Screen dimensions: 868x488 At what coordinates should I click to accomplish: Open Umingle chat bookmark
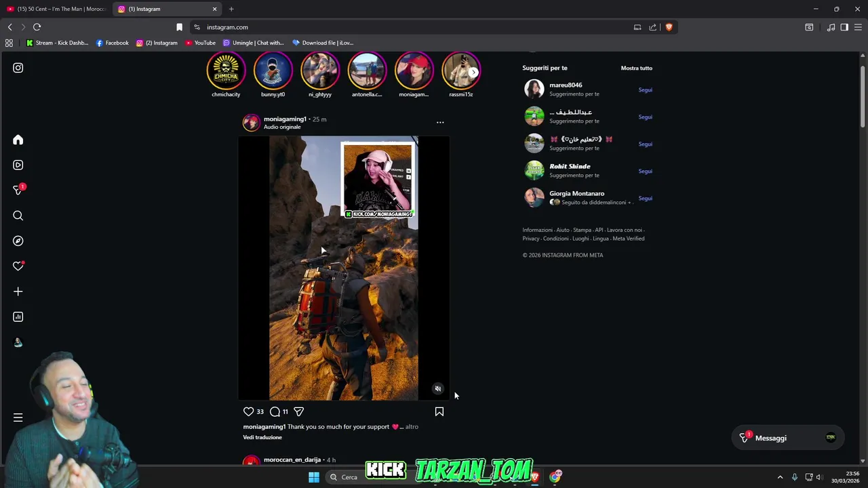254,43
